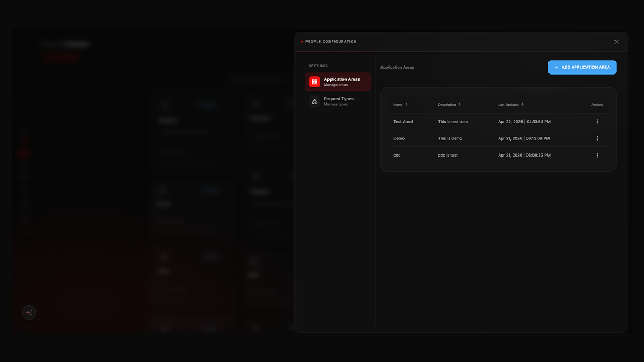644x362 pixels.
Task: Click the Apr 21, 2026 06:13:06 PM timestamp
Action: point(524,138)
